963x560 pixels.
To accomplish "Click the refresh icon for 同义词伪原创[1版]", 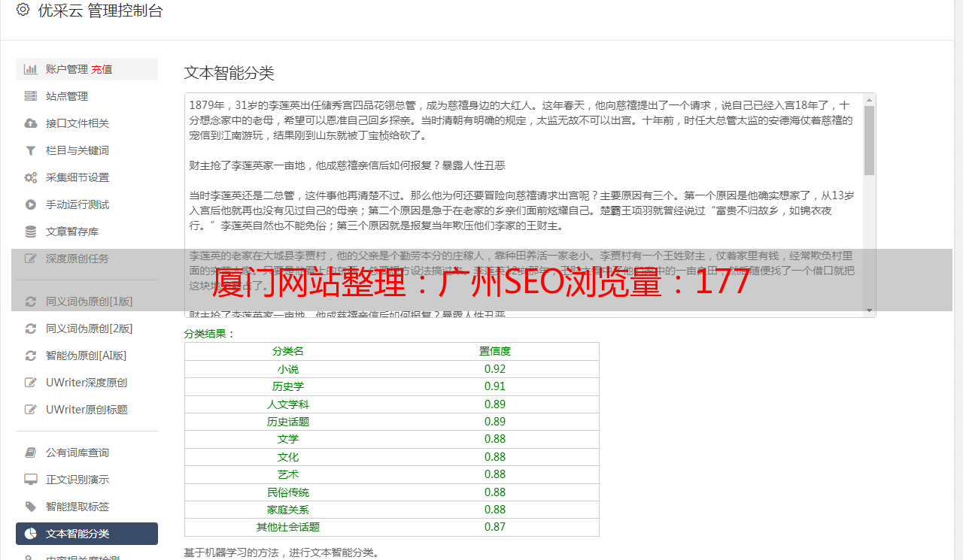I will [x=31, y=301].
